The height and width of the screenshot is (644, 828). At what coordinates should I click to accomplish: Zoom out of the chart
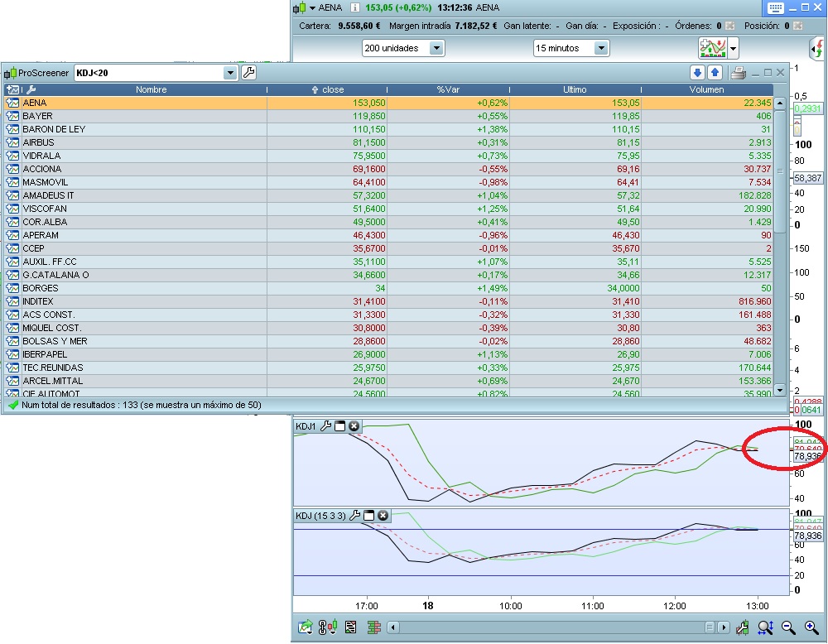tap(788, 627)
